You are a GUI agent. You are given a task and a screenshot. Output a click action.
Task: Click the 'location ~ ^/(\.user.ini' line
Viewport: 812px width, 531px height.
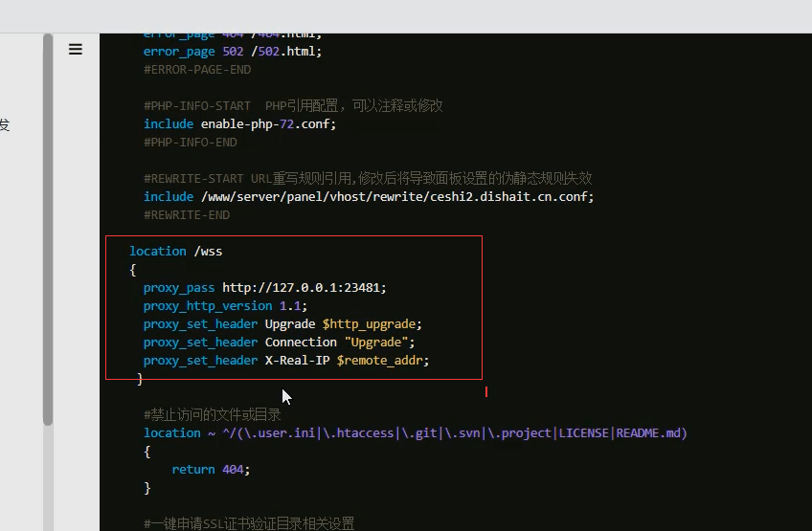click(416, 432)
